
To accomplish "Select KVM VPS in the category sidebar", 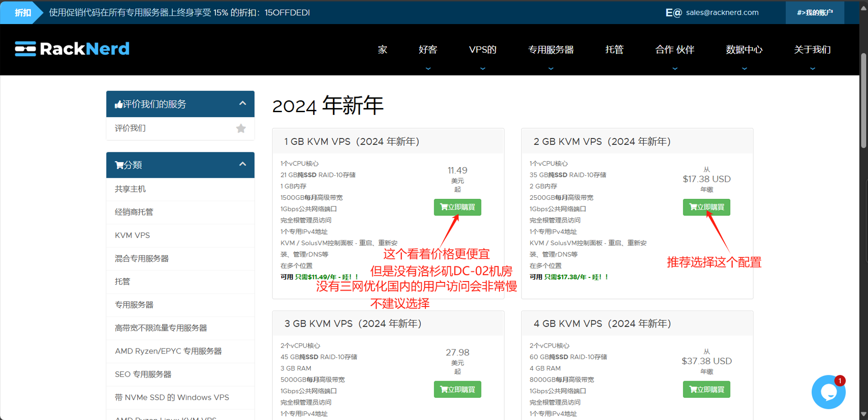I will coord(133,235).
